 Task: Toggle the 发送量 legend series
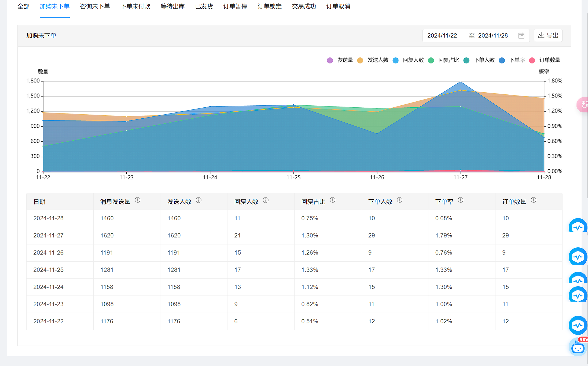point(340,60)
